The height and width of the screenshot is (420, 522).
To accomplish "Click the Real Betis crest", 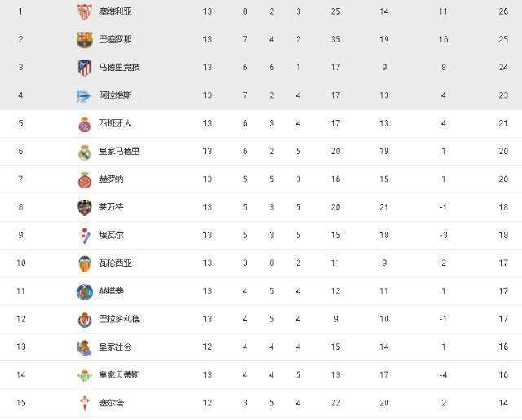I will pos(85,376).
